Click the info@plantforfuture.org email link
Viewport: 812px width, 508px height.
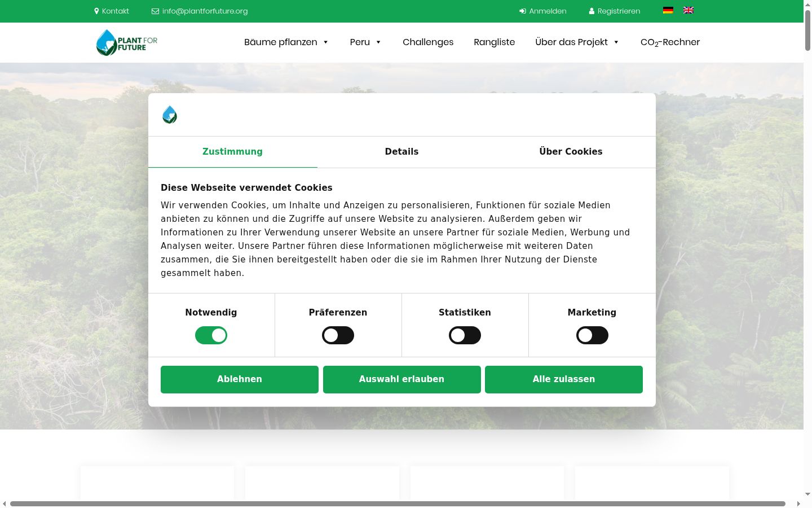[200, 11]
